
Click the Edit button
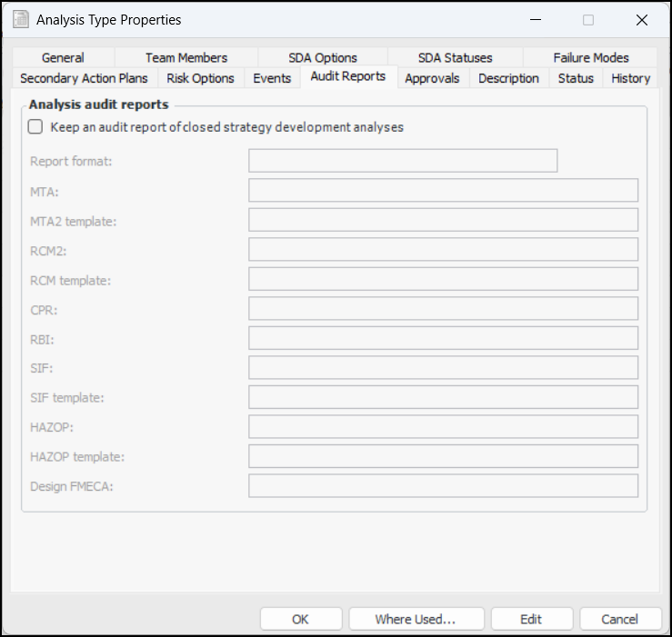531,619
